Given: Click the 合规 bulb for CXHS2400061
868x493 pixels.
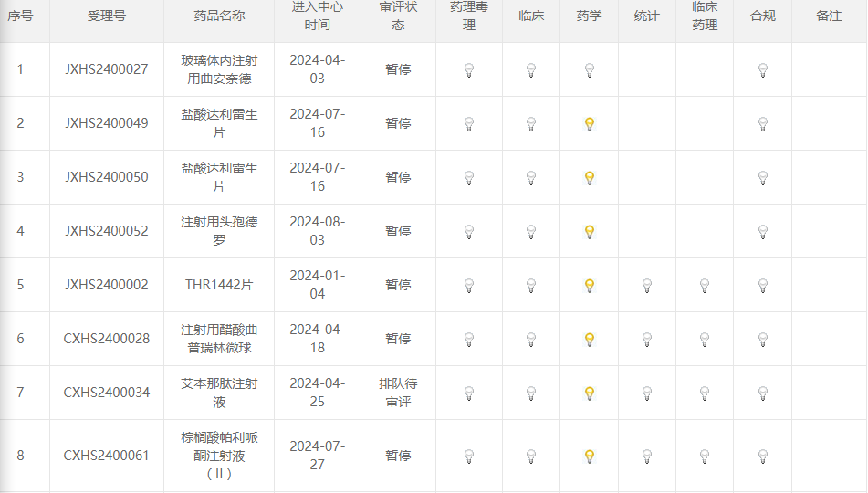Looking at the screenshot, I should pos(763,456).
